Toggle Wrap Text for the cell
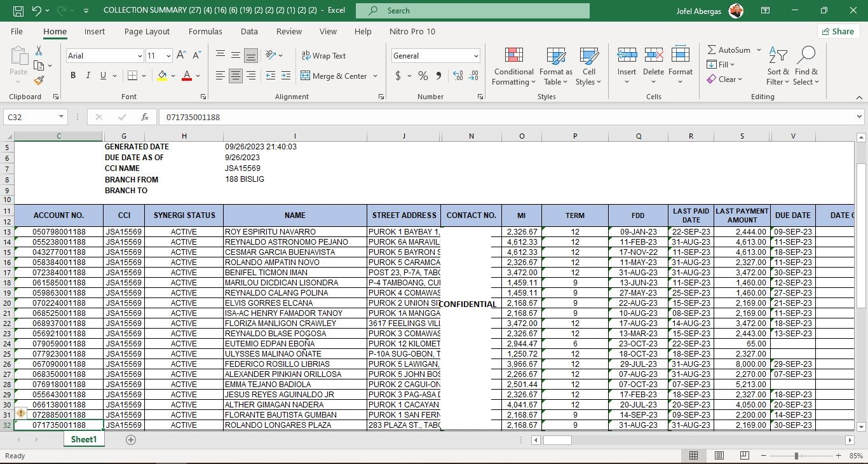 click(x=323, y=56)
